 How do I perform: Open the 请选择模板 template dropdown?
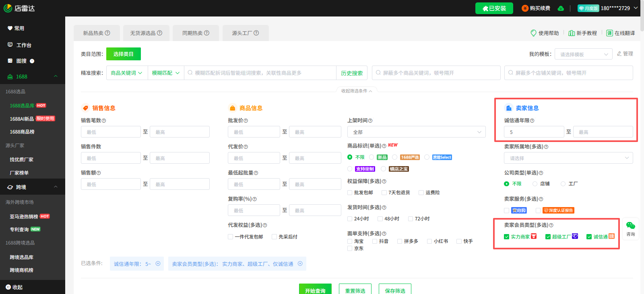click(x=584, y=54)
